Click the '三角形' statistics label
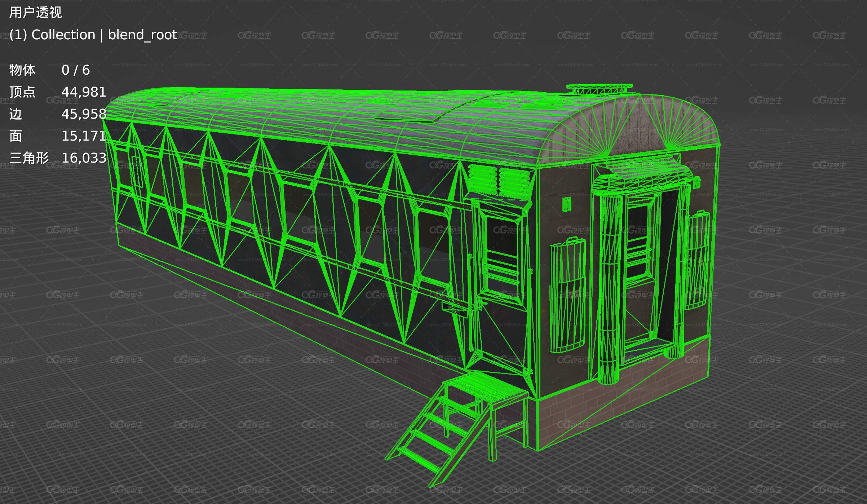Screen dimensions: 867x504 tap(29, 158)
